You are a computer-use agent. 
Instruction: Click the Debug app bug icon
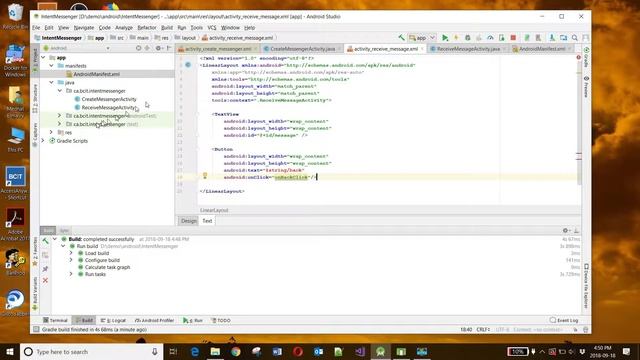(468, 38)
